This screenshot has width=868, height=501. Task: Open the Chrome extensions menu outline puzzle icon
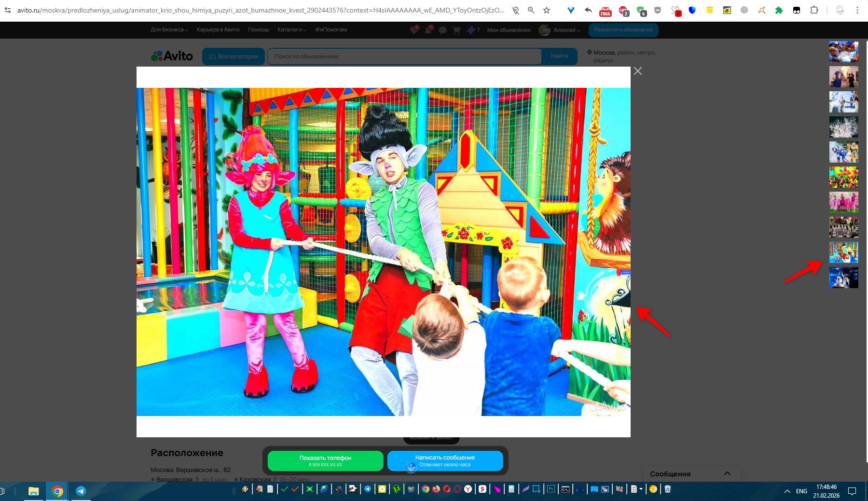click(x=814, y=10)
